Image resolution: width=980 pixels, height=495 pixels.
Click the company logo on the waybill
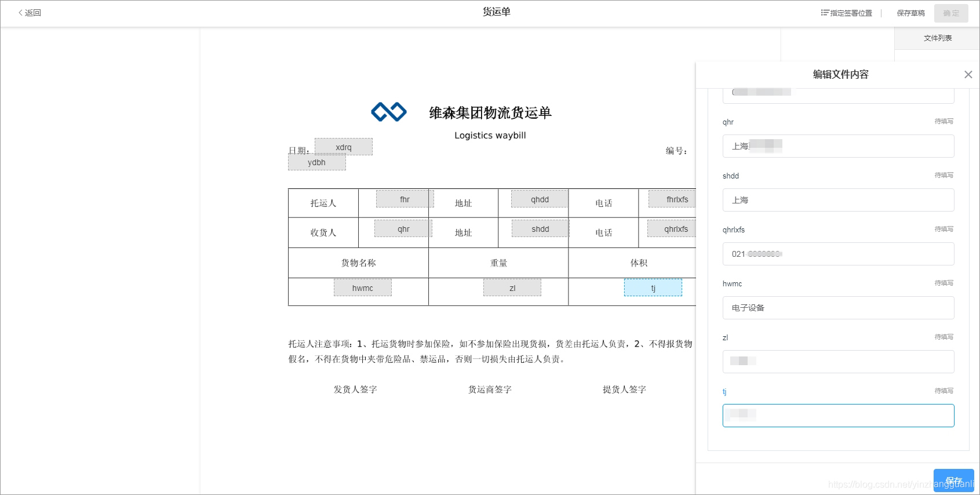pos(389,112)
